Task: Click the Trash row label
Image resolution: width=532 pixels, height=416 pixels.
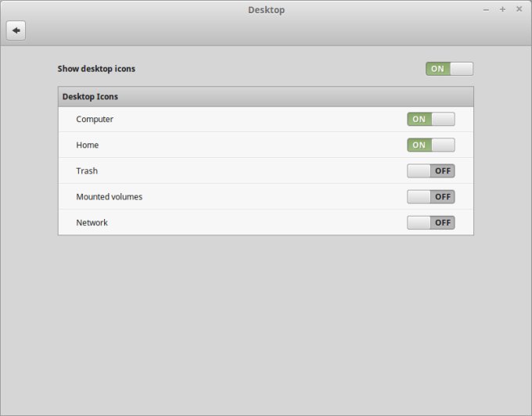Action: coord(87,170)
